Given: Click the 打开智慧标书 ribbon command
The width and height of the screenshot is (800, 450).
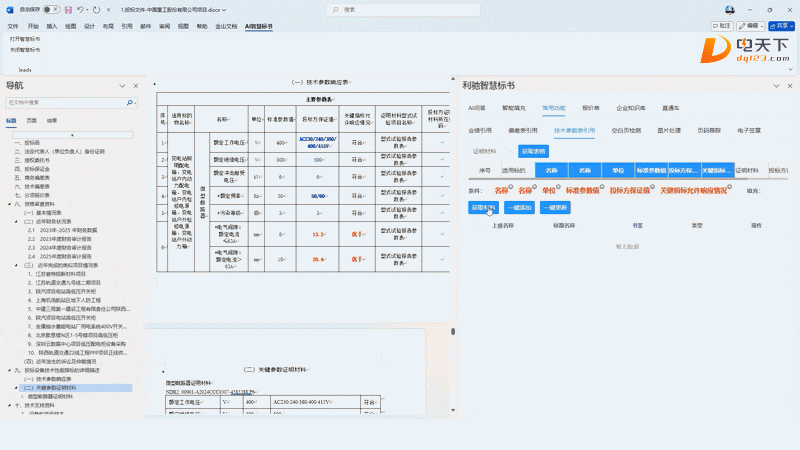Looking at the screenshot, I should coord(25,39).
